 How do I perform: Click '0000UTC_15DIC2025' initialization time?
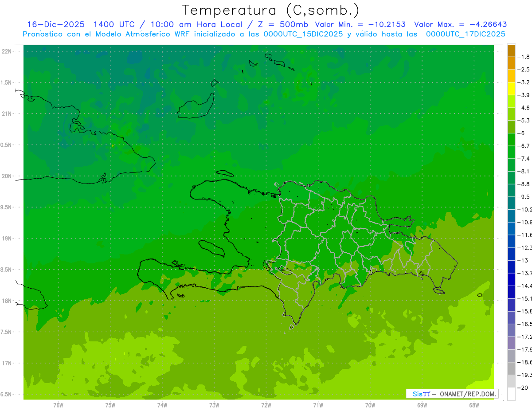(303, 34)
